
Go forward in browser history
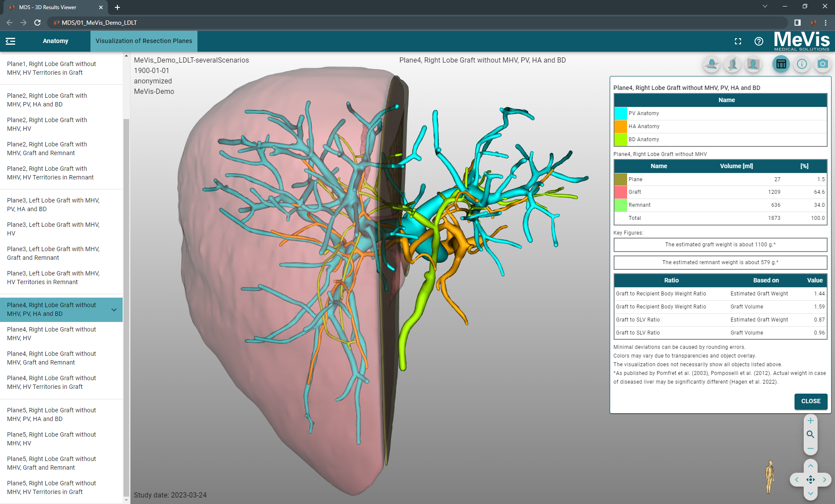pos(23,23)
